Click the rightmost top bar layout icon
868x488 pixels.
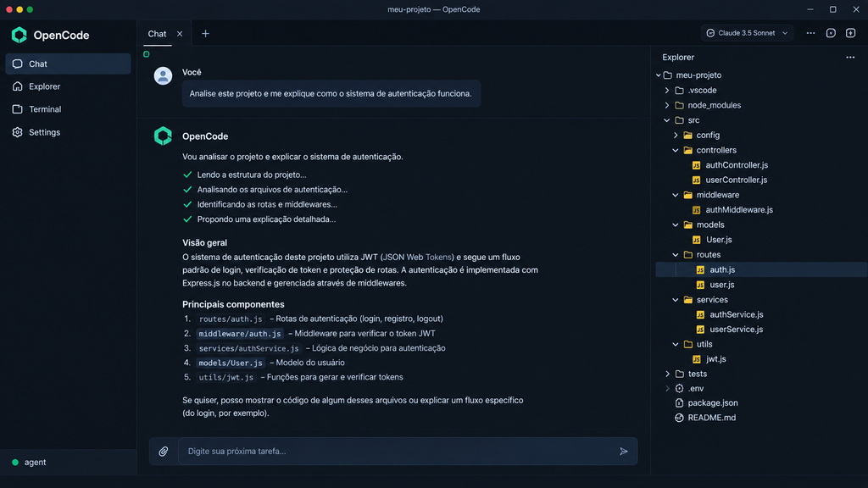pos(851,33)
